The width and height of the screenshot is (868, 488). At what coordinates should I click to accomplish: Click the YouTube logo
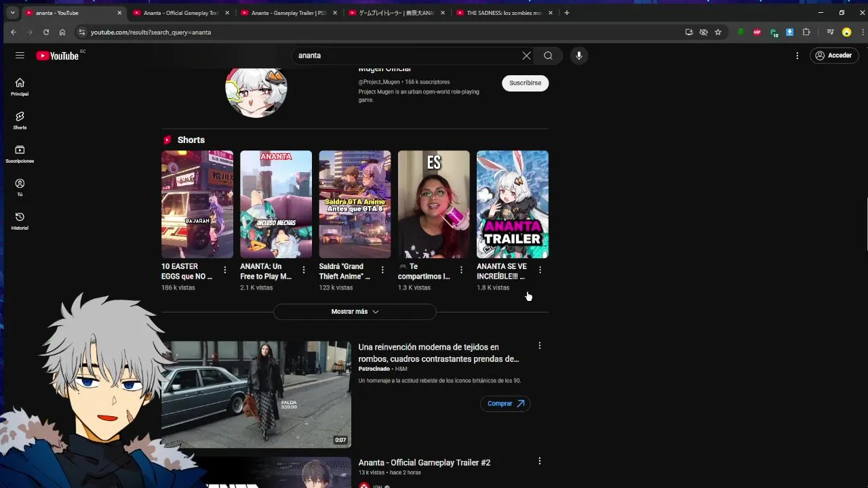click(58, 56)
